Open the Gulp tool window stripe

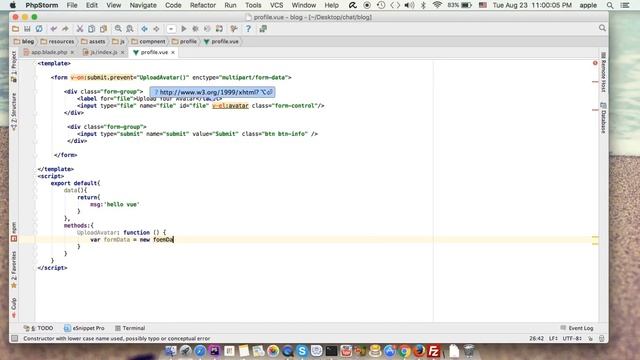14,308
